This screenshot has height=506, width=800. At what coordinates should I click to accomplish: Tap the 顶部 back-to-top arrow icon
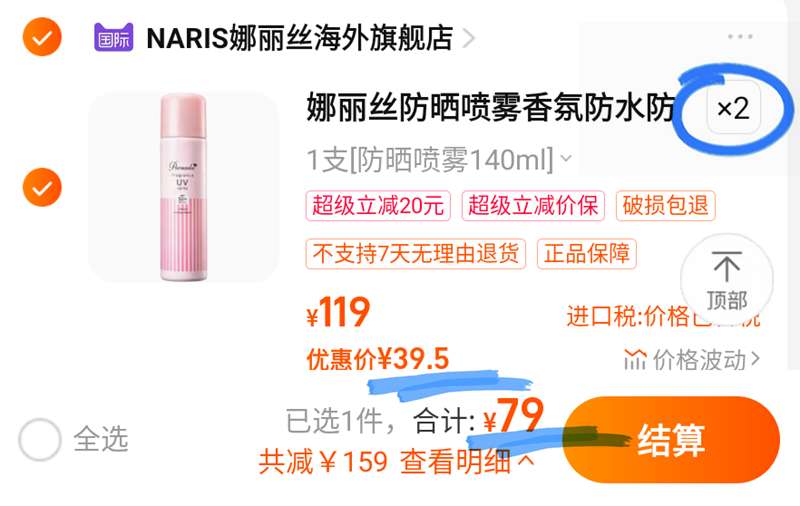coord(727,266)
